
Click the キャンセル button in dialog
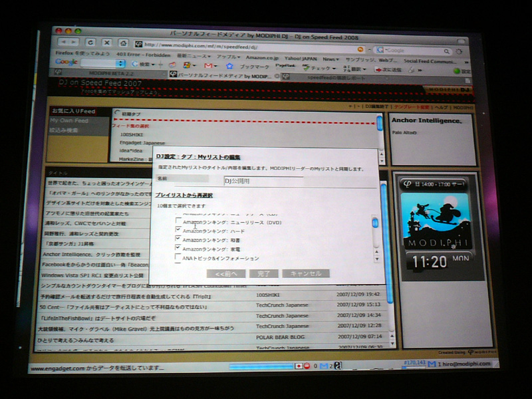pyautogui.click(x=306, y=273)
